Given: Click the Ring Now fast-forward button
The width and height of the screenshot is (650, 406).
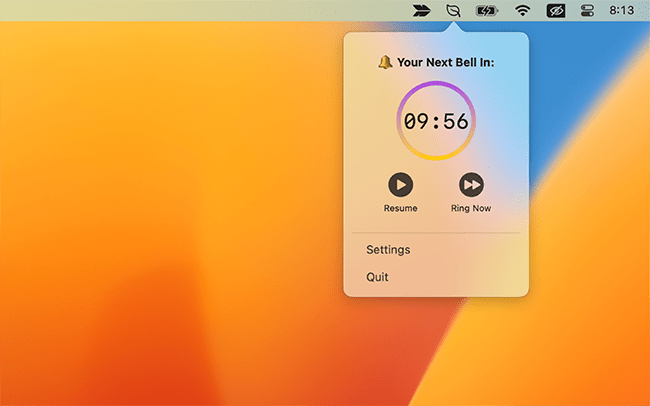Looking at the screenshot, I should pos(471,185).
